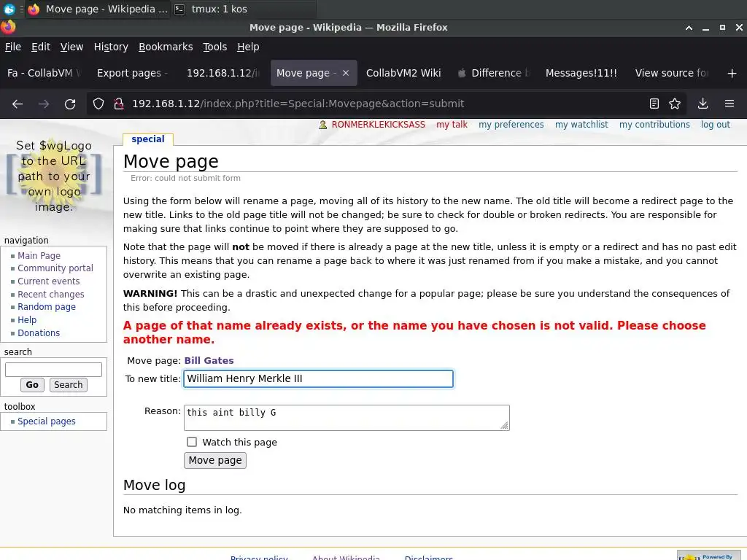Click the Move page submit button

tap(215, 461)
